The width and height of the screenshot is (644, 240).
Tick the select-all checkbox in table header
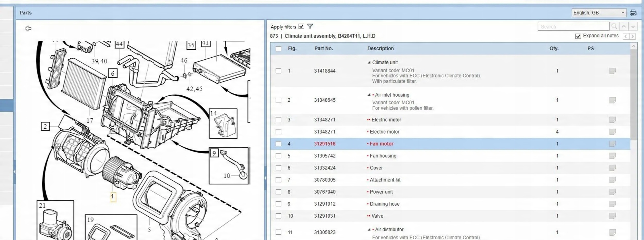pyautogui.click(x=278, y=49)
